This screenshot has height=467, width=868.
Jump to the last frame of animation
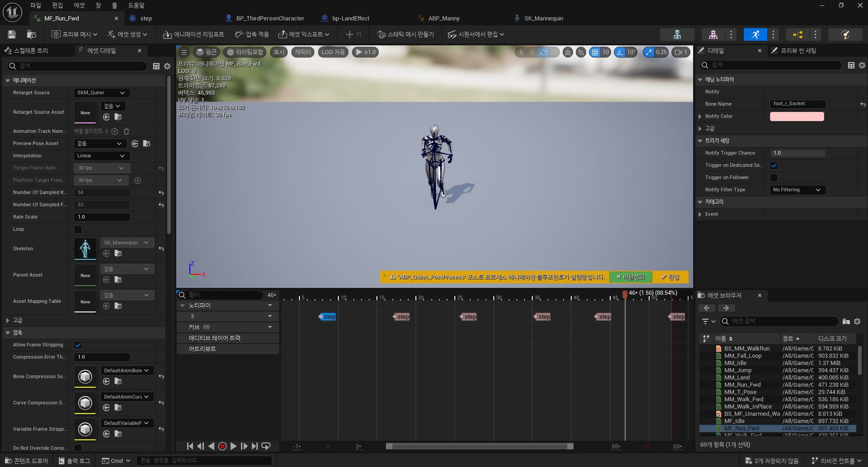pyautogui.click(x=255, y=446)
